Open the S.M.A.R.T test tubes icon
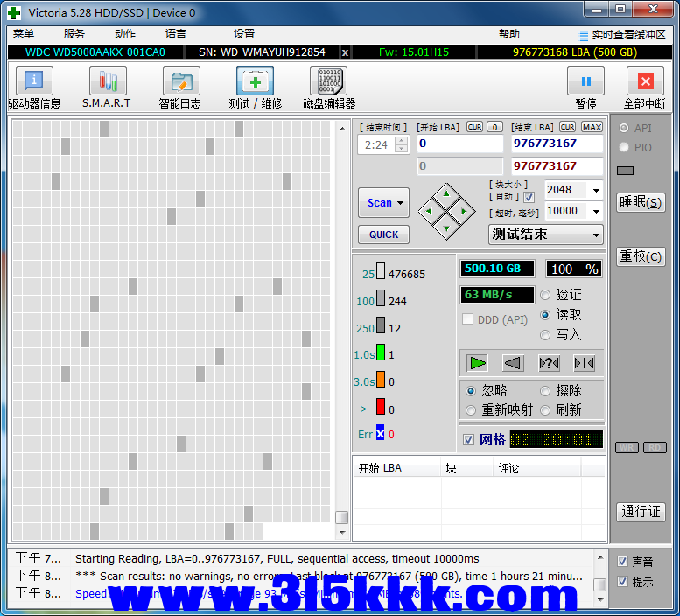Viewport: 680px width, 616px height. [x=107, y=81]
